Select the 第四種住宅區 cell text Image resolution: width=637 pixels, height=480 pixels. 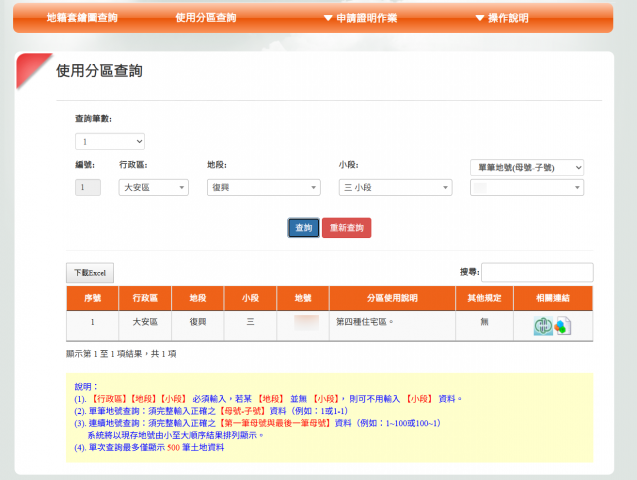364,322
